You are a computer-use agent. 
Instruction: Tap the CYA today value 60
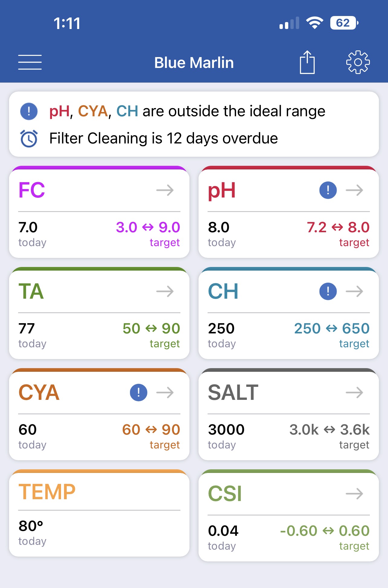click(27, 429)
